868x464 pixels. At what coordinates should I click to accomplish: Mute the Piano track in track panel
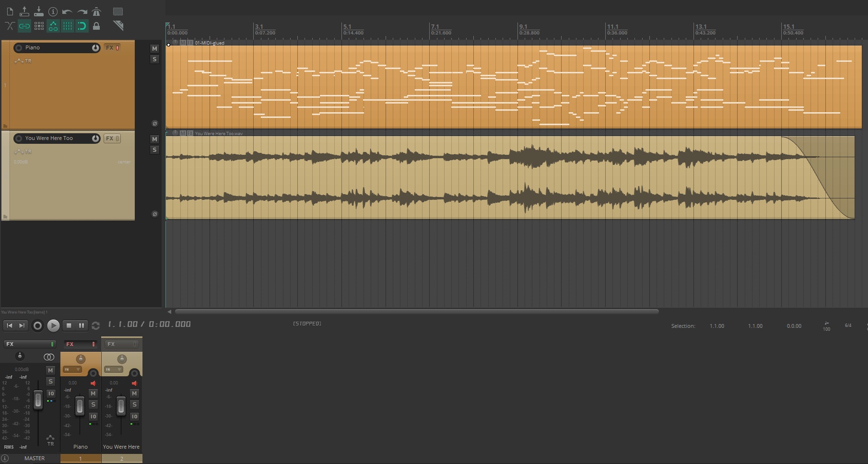(154, 48)
